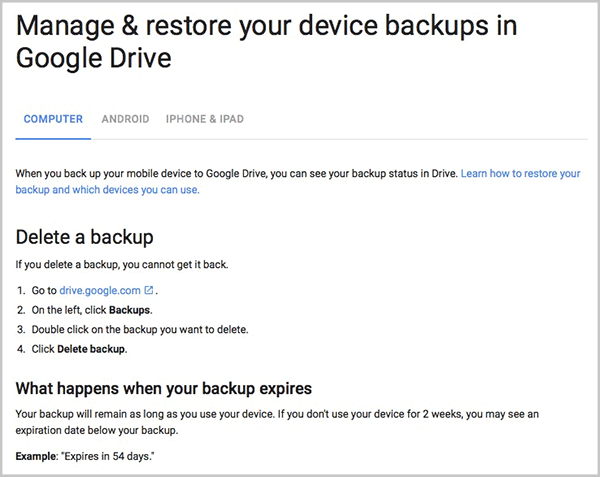Click the 'backup and which devices you can use' link text

pos(107,189)
